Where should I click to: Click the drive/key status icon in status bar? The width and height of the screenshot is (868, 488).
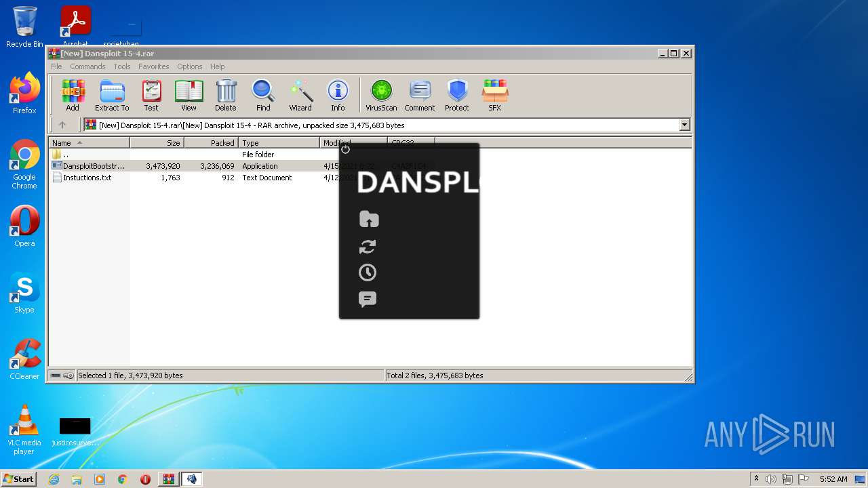62,375
